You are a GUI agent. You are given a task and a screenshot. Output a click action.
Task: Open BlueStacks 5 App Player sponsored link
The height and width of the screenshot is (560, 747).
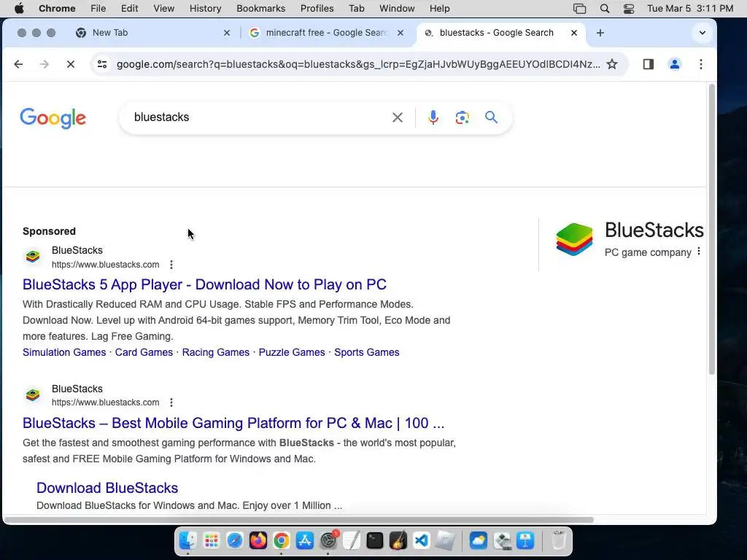[204, 284]
